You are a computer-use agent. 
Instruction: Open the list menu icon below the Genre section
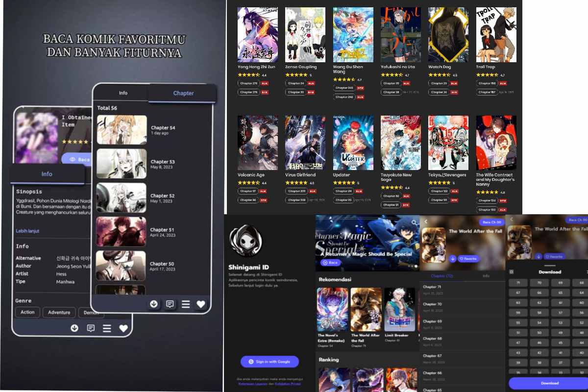[x=107, y=328]
